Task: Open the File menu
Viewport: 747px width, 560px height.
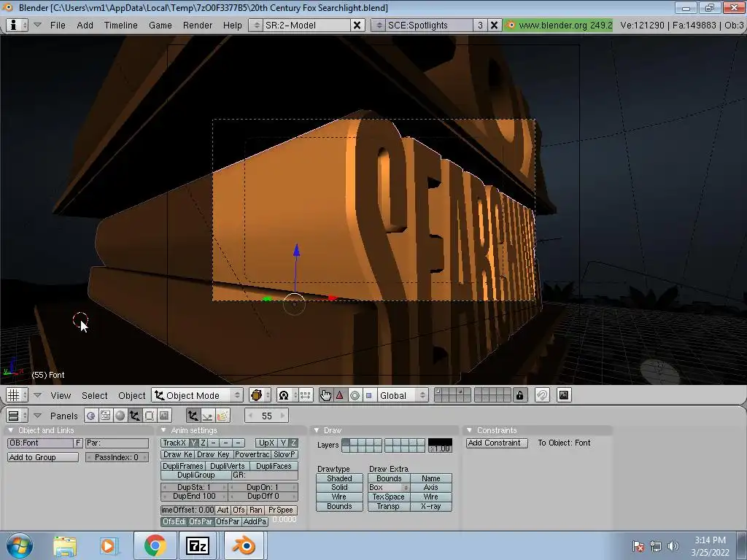Action: point(58,26)
